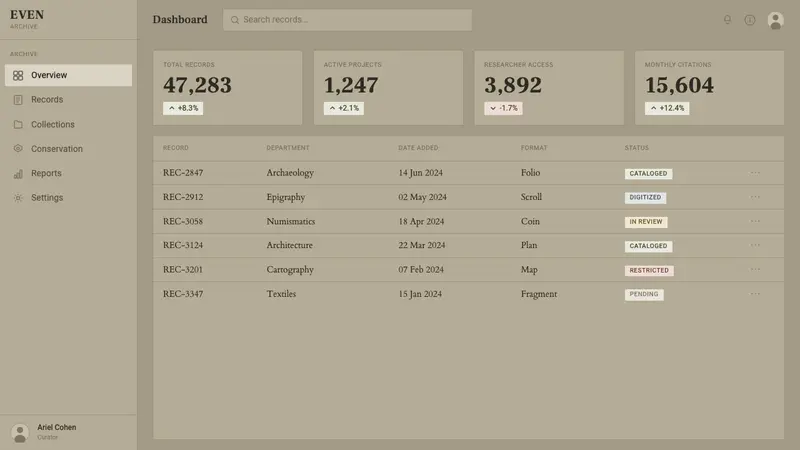This screenshot has width=800, height=450.
Task: Click the Archaeology department cell
Action: [290, 173]
